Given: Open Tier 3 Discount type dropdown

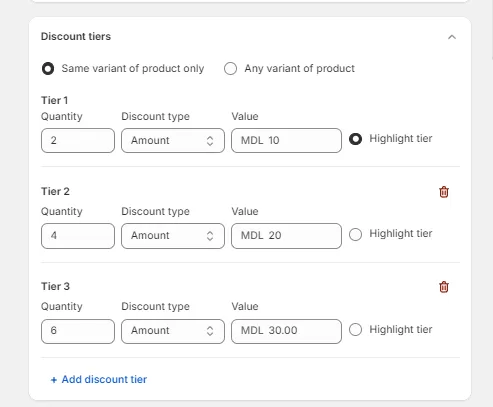Looking at the screenshot, I should (x=173, y=331).
